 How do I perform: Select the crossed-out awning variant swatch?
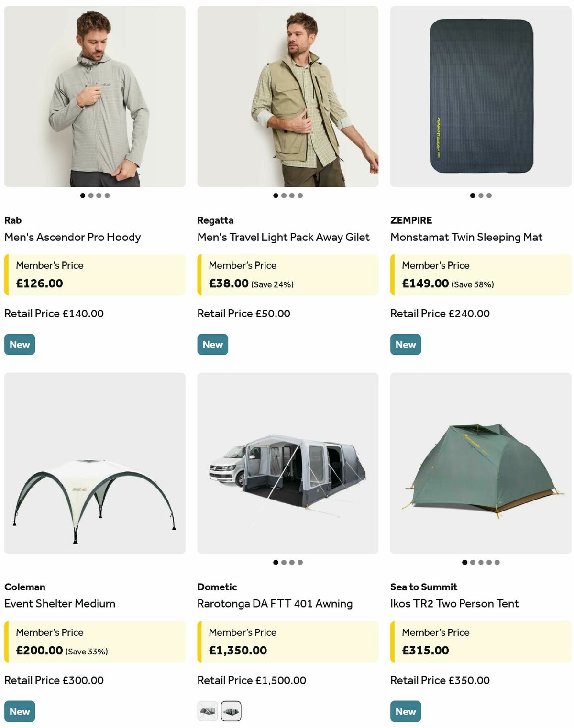208,711
